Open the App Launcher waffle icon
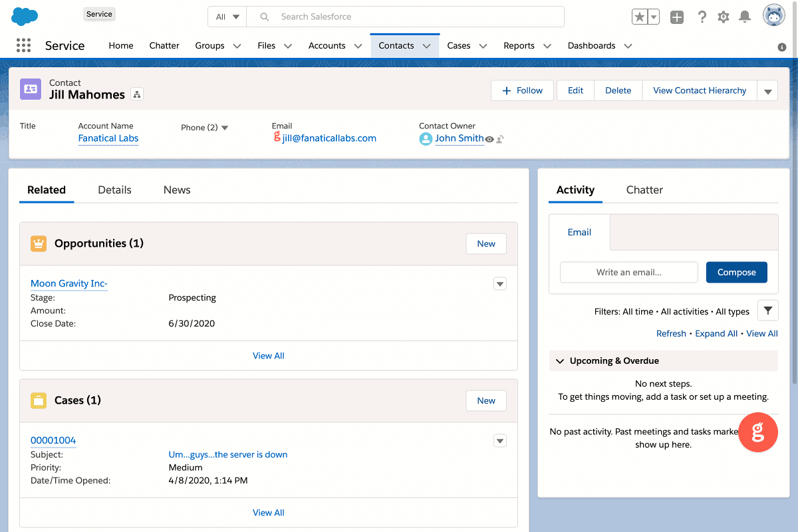 pos(23,45)
